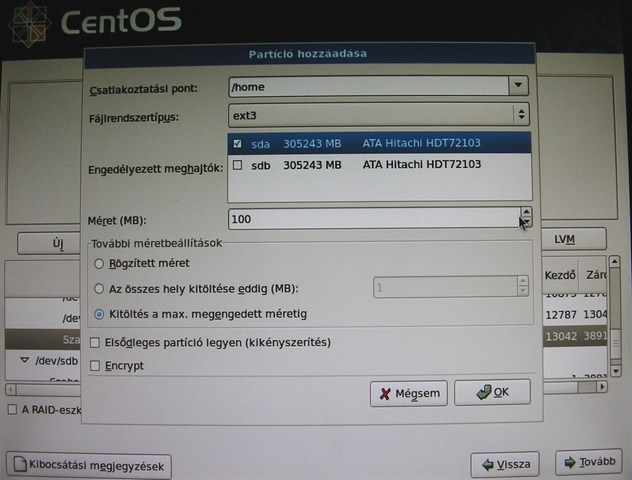The height and width of the screenshot is (480, 632).
Task: Open the Csatlakoztatási pont dropdown
Action: [516, 87]
